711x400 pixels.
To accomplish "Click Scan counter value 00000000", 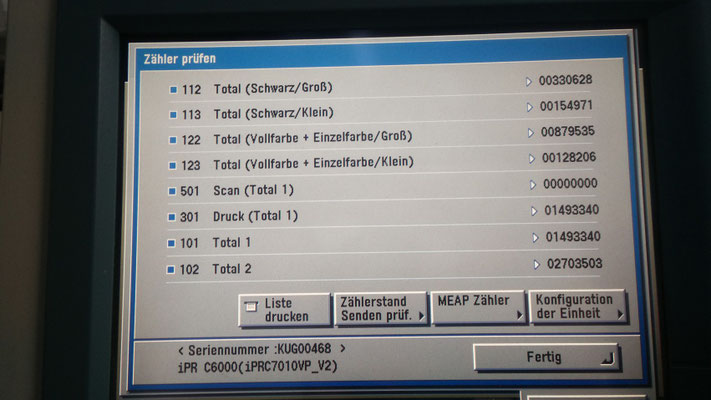I will click(x=570, y=184).
